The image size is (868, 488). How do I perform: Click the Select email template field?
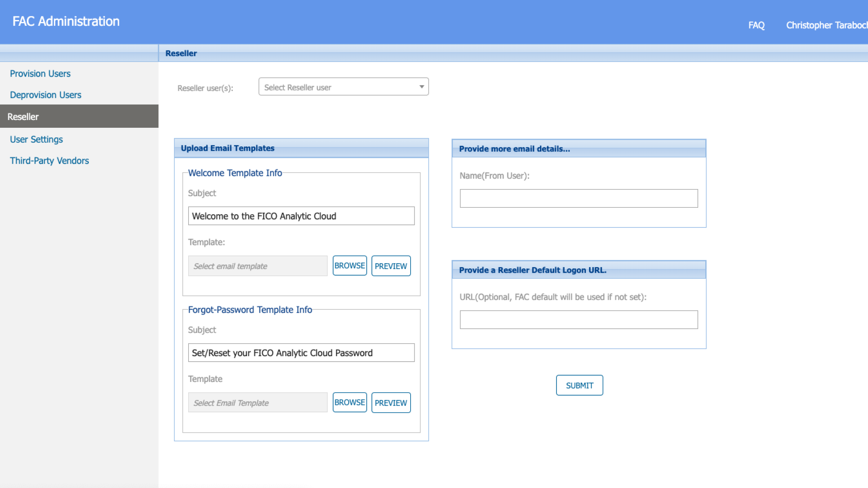pos(258,266)
